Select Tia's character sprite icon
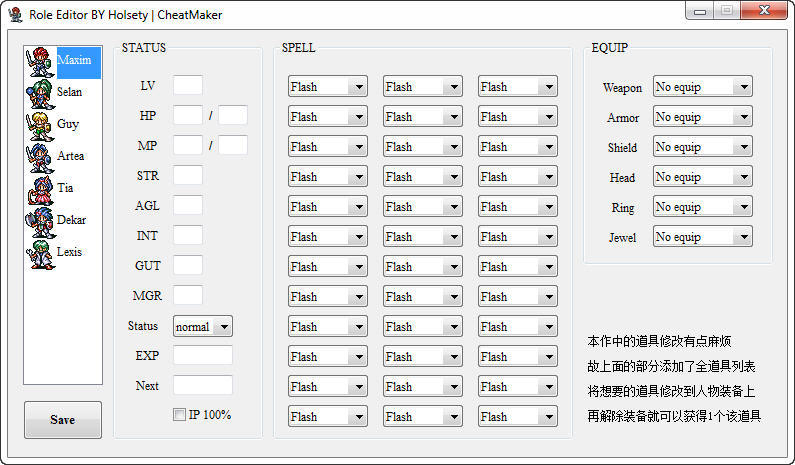The image size is (795, 465). [41, 190]
